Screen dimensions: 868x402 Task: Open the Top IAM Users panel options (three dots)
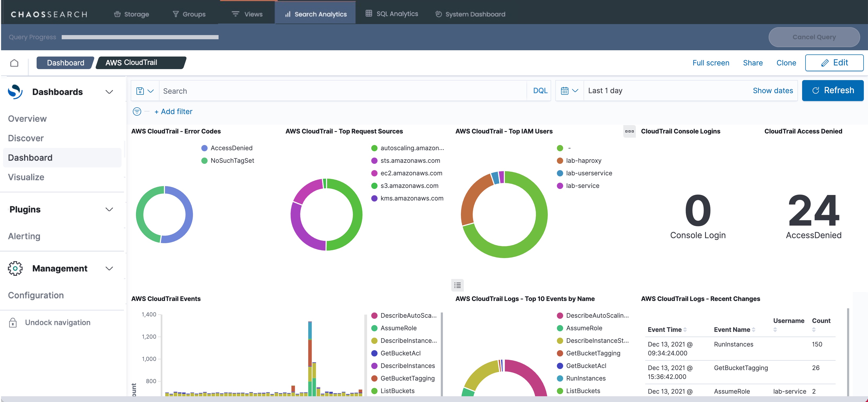pyautogui.click(x=629, y=131)
